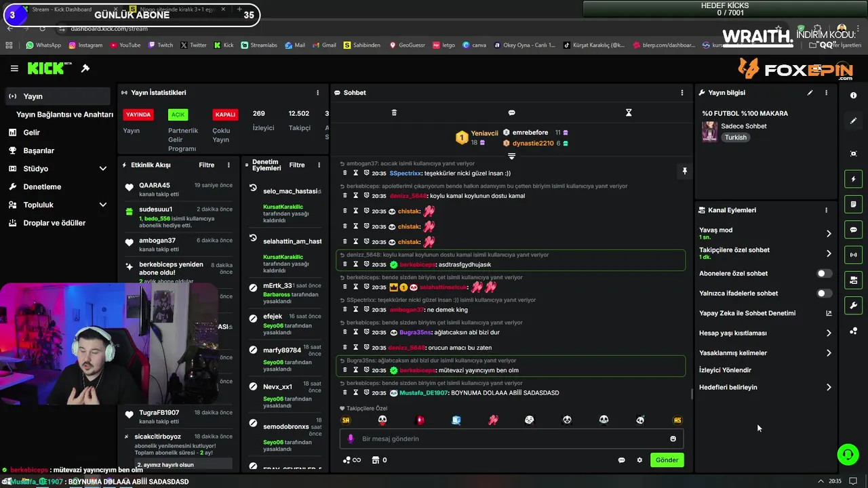Select Yayın in the left sidebar
Screen dimensions: 868x488
coord(58,96)
